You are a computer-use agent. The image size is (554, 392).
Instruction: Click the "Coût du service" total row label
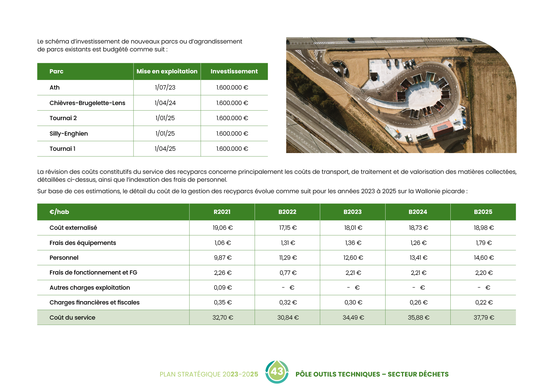72,318
